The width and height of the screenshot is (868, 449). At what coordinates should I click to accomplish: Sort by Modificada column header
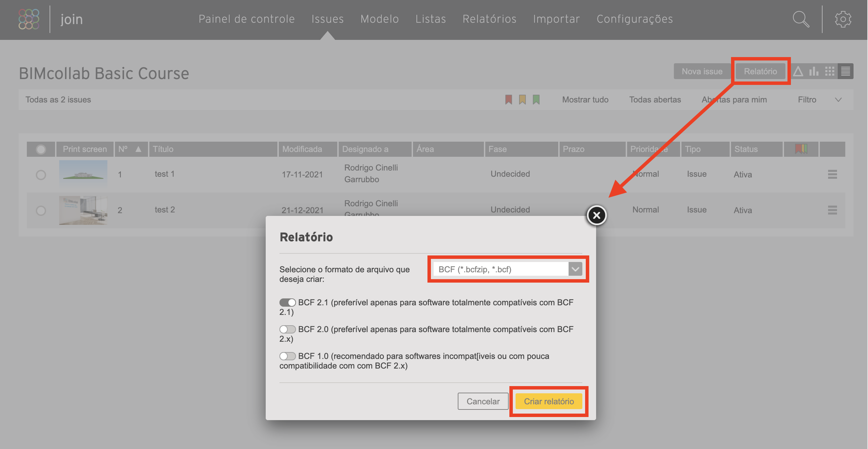(308, 149)
